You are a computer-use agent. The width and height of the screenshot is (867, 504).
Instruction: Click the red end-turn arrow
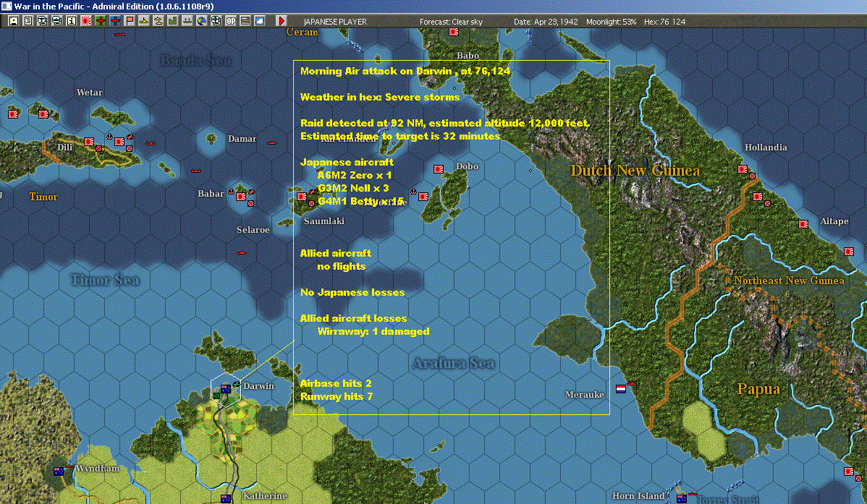[282, 21]
